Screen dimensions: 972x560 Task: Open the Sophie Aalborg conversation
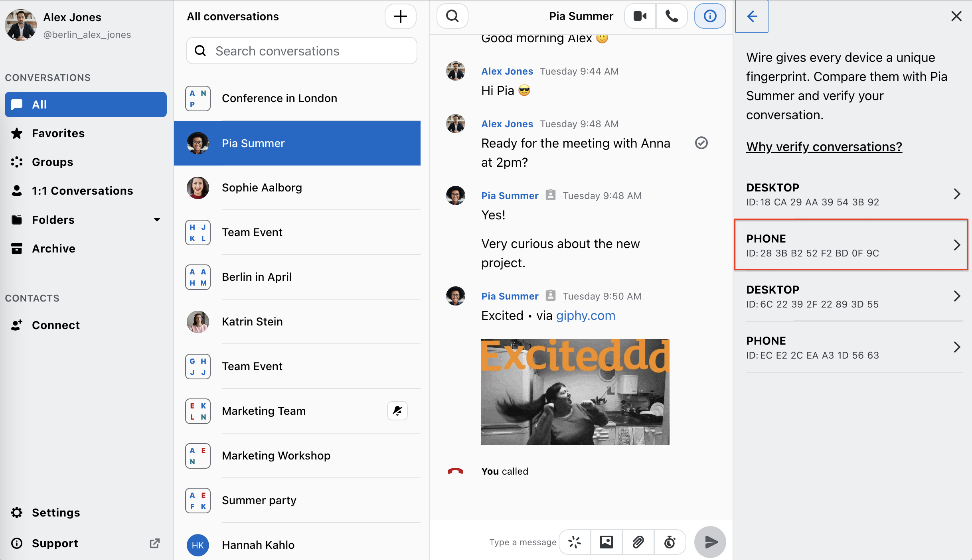[x=297, y=188]
